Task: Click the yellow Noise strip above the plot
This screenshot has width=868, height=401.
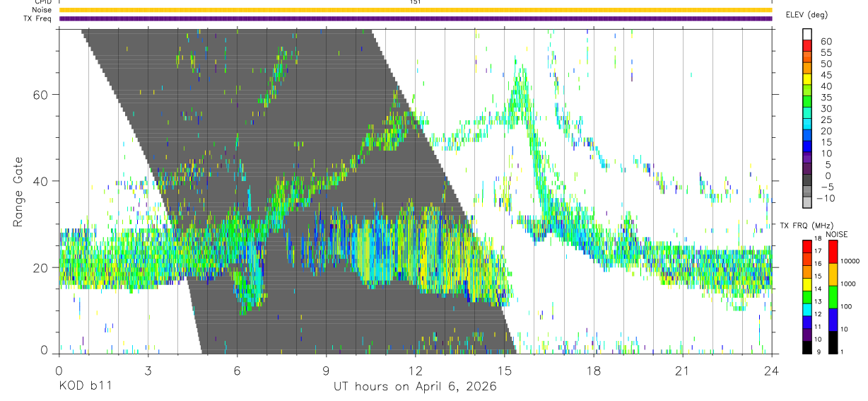Action: click(416, 10)
